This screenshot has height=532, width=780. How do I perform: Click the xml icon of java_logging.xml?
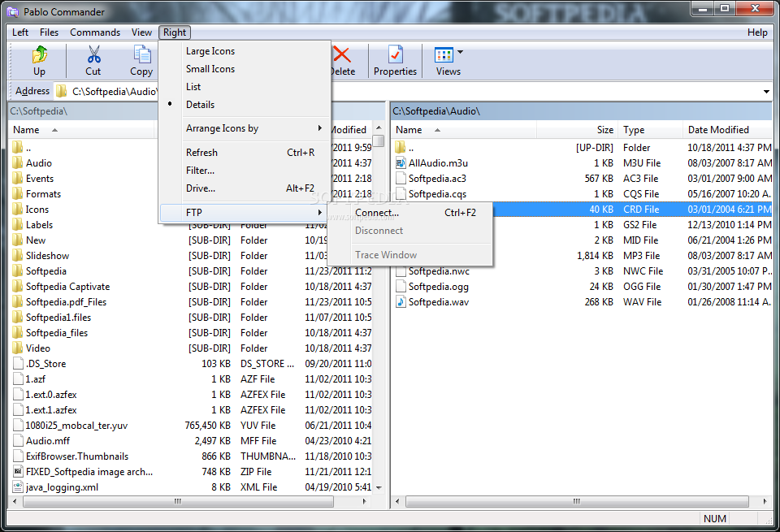click(19, 487)
